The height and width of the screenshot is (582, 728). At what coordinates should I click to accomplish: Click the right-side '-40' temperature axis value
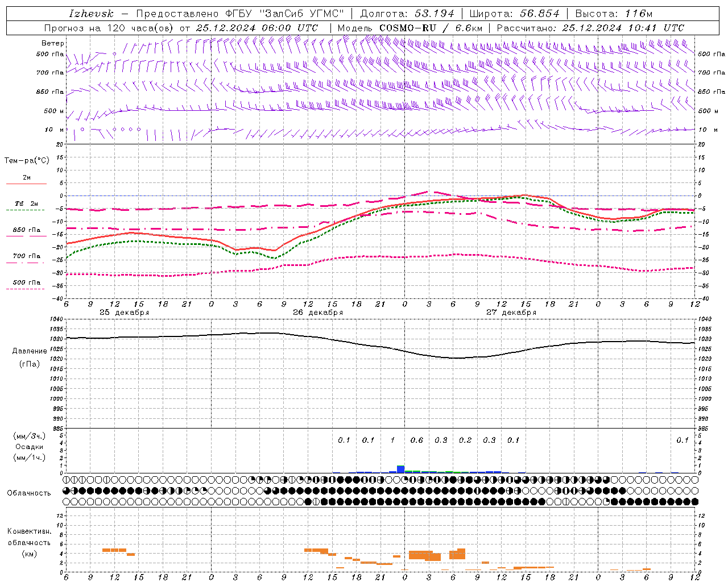tap(704, 298)
